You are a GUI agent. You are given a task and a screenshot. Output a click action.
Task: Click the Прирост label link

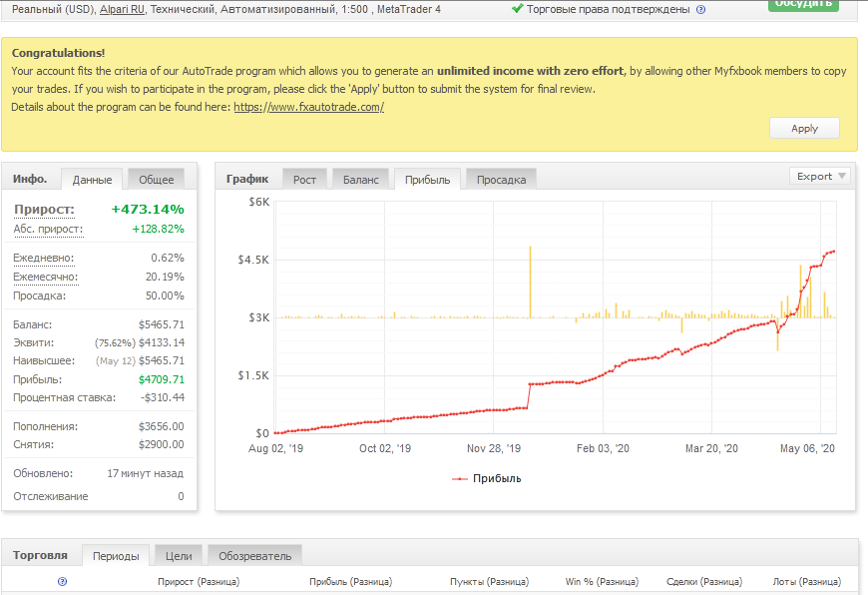click(44, 210)
